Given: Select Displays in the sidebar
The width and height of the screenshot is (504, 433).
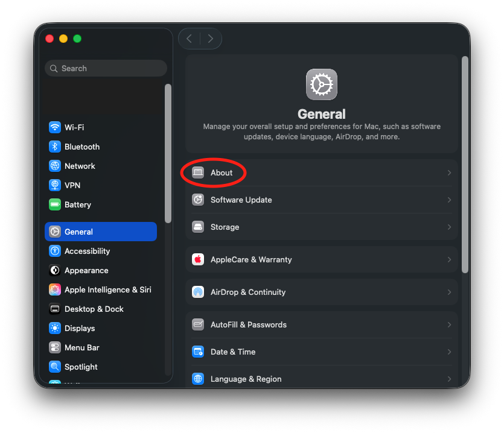Looking at the screenshot, I should (80, 328).
